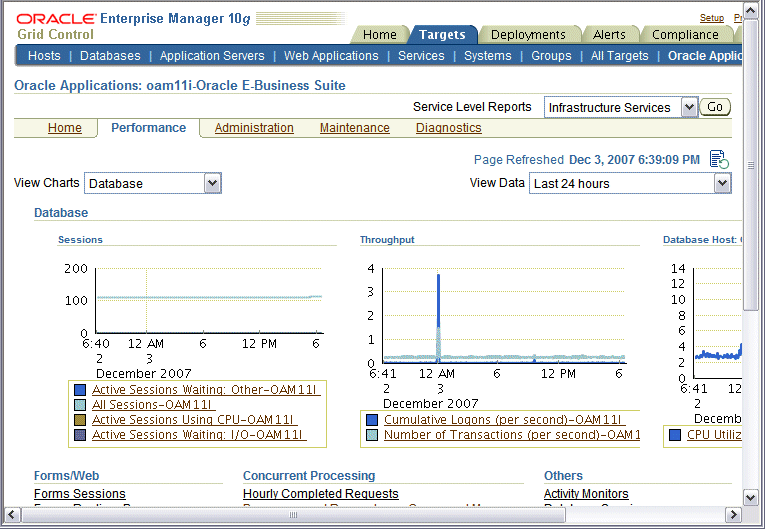Open the View Data Last 24 hours dropdown

tap(630, 183)
